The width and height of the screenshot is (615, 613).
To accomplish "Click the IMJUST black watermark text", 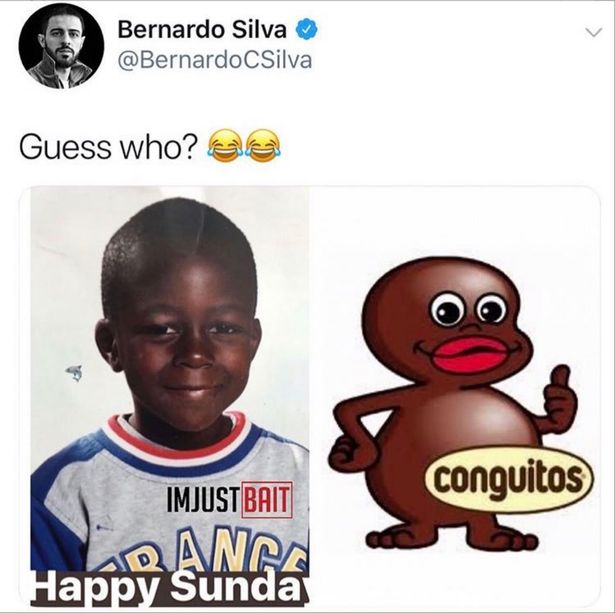I will pos(202,500).
